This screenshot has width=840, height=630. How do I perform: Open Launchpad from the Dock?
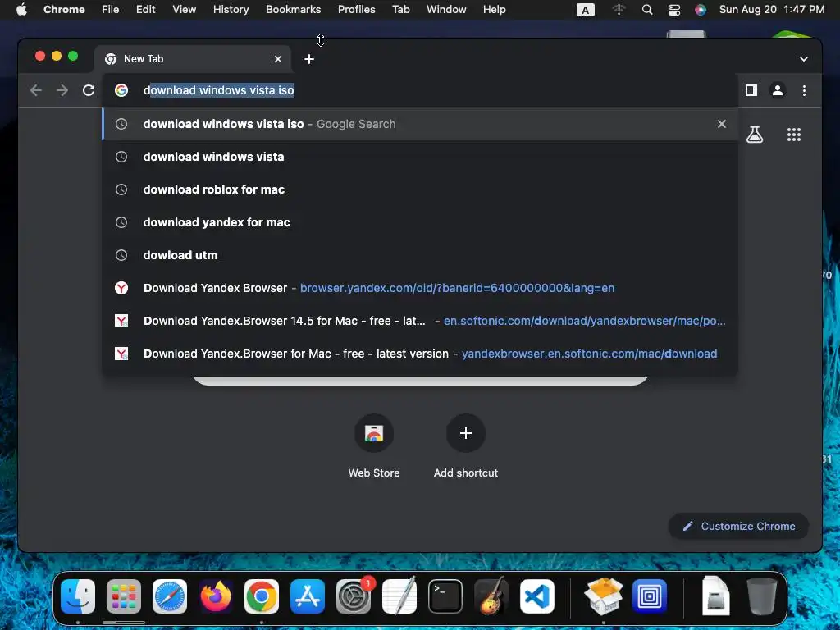[x=124, y=596]
